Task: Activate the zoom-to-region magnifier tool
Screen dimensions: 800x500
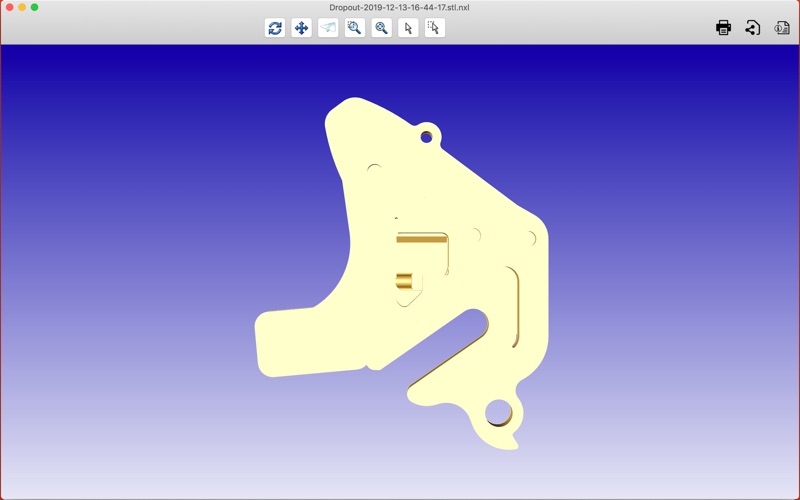Action: pos(355,28)
